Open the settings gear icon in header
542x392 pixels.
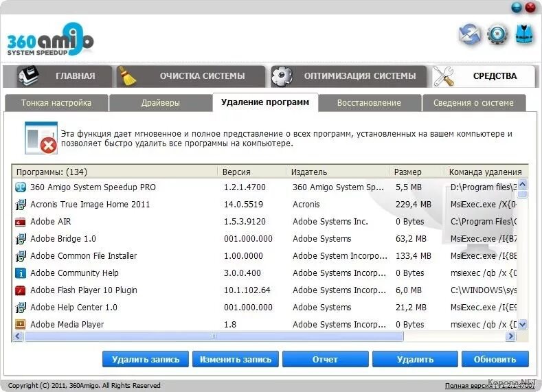(x=497, y=34)
